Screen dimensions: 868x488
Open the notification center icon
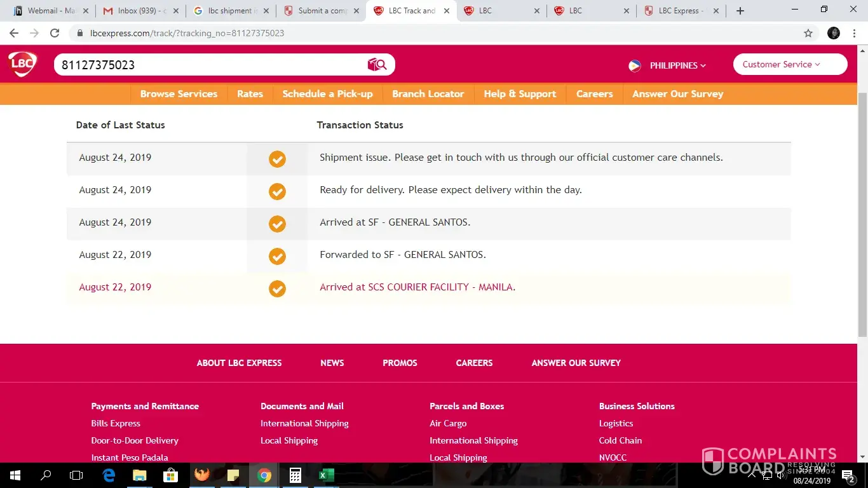[848, 475]
